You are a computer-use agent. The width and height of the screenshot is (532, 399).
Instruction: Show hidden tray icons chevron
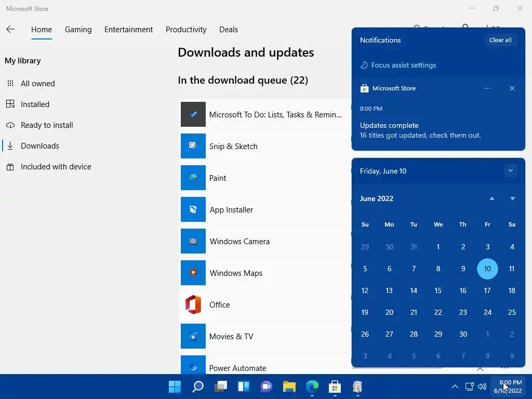[x=455, y=387]
